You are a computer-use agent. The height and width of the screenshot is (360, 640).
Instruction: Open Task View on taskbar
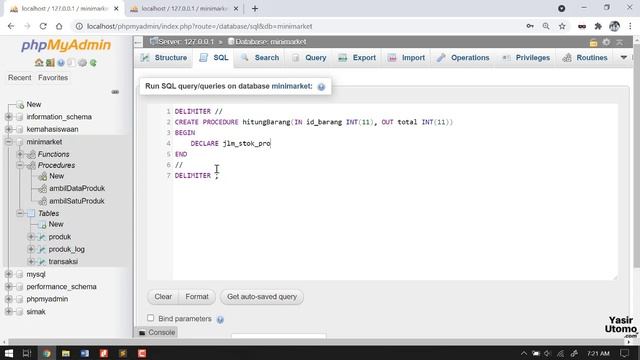pos(27,353)
